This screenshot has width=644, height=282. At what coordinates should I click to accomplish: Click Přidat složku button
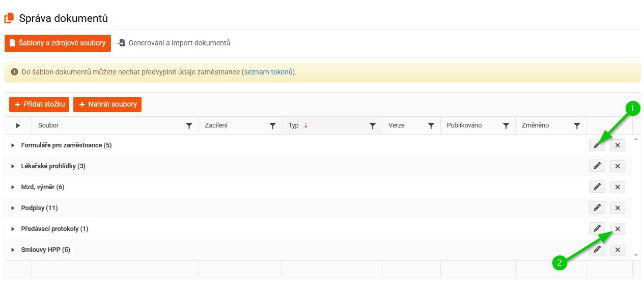39,105
